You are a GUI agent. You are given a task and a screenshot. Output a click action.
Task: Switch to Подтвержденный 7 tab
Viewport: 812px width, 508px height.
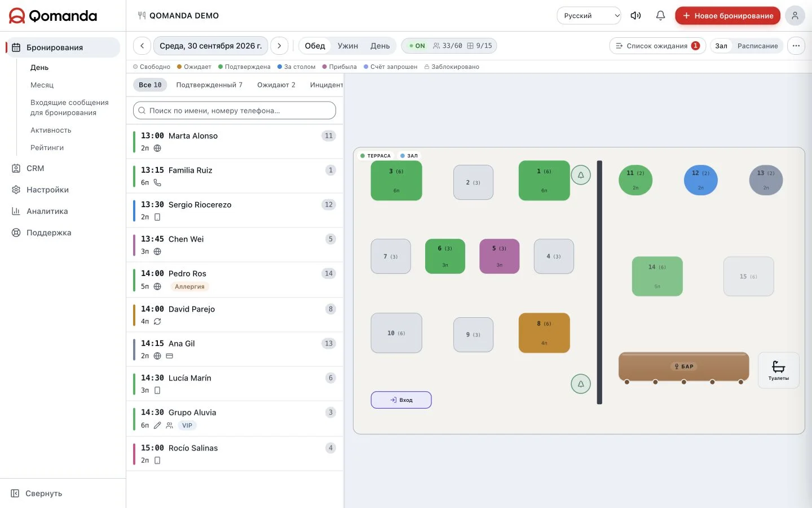pyautogui.click(x=209, y=85)
